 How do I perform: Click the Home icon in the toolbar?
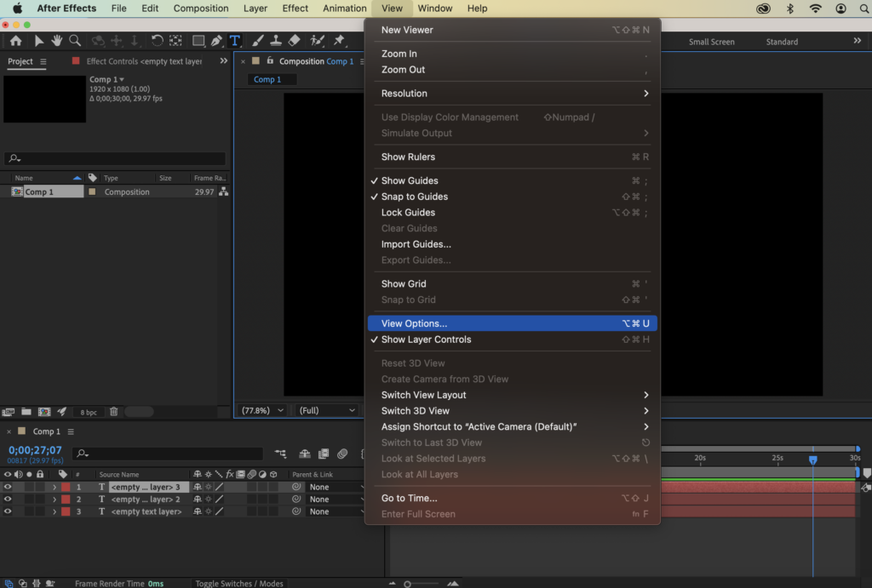point(15,41)
